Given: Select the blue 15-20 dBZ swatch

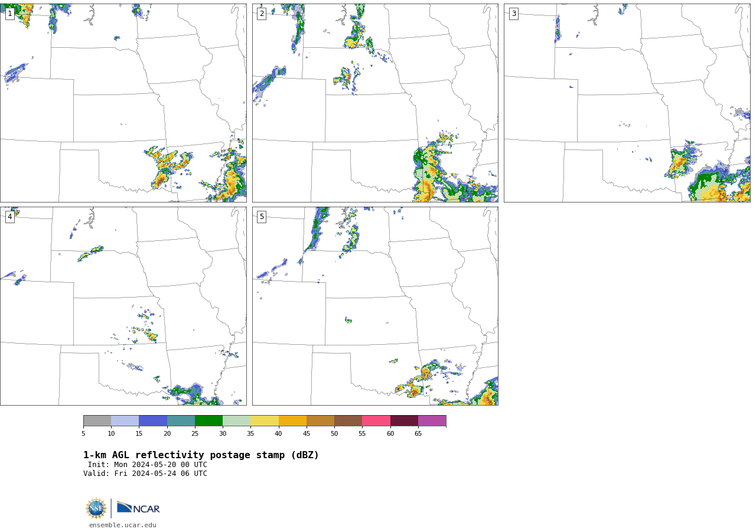Looking at the screenshot, I should [153, 421].
